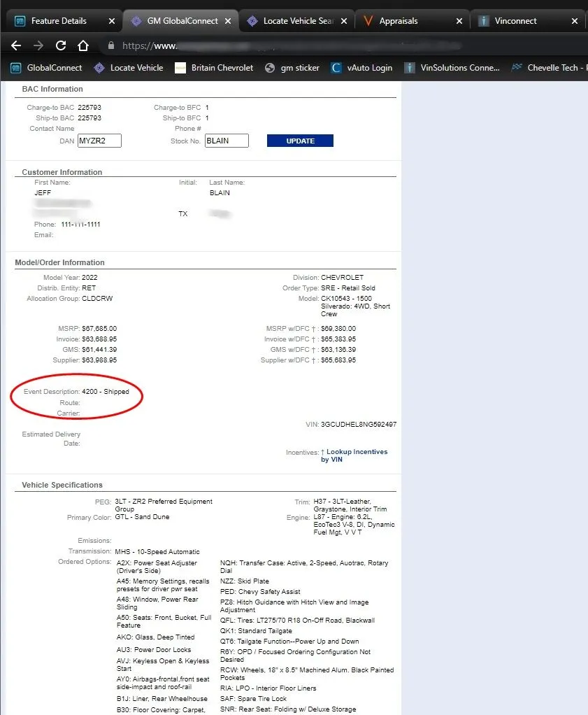Go forward with the forward arrow
Viewport: 588px width, 715px height.
click(38, 45)
